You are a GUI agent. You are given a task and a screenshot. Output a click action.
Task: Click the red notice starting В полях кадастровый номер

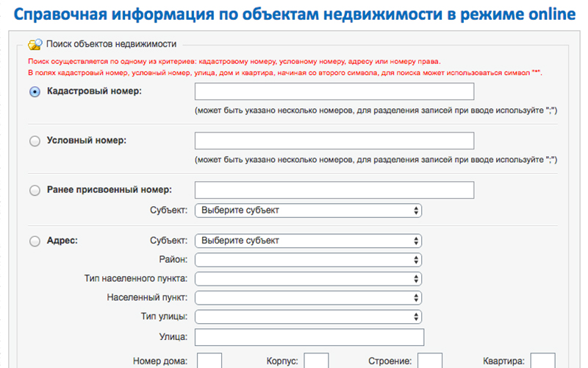(x=285, y=73)
